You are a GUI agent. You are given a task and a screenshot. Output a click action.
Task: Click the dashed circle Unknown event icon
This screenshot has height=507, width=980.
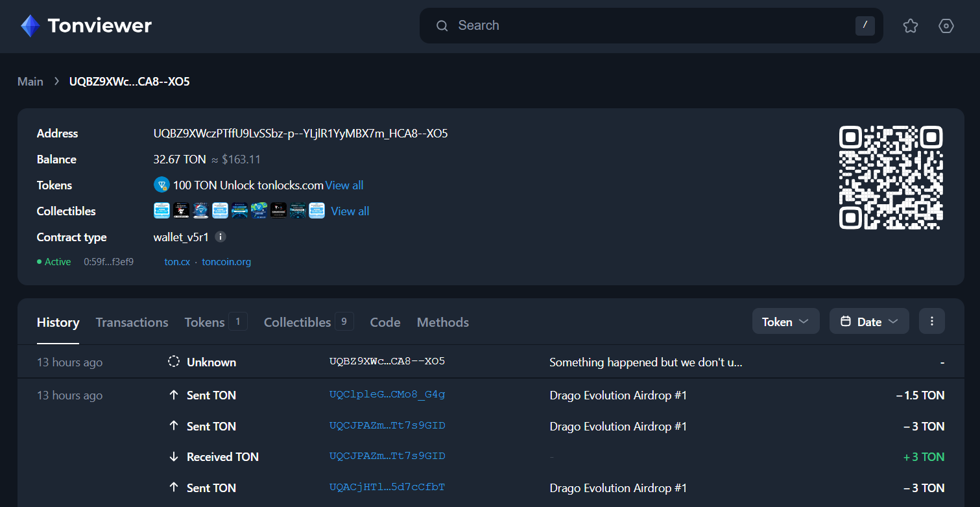click(174, 362)
